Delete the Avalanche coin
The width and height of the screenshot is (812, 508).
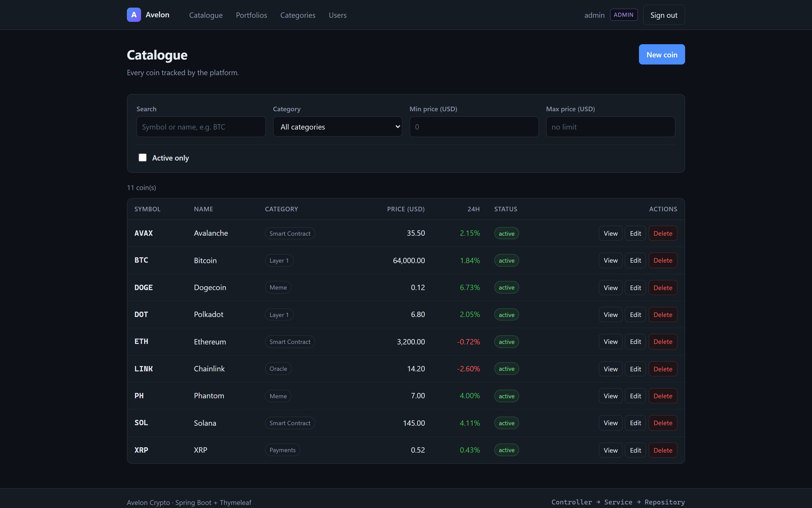click(x=663, y=233)
